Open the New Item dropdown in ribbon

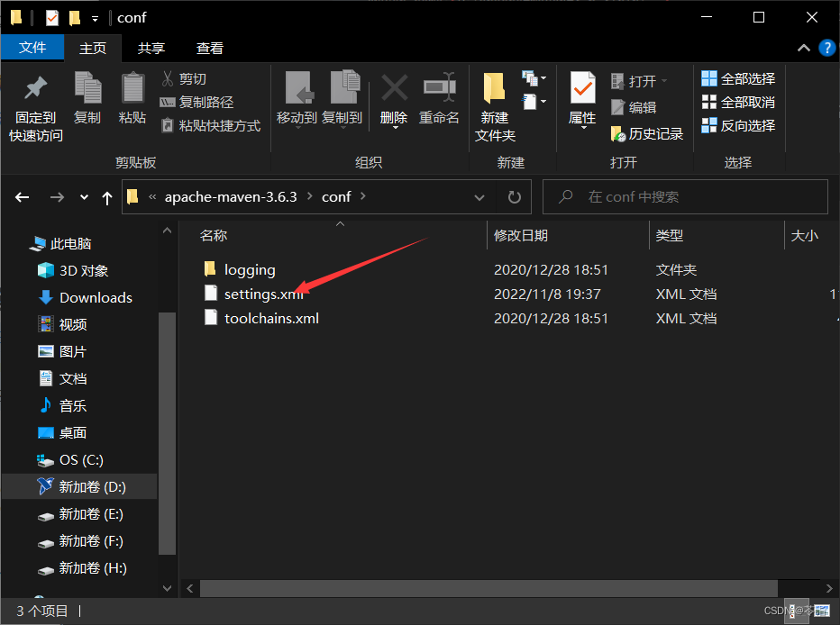[534, 78]
